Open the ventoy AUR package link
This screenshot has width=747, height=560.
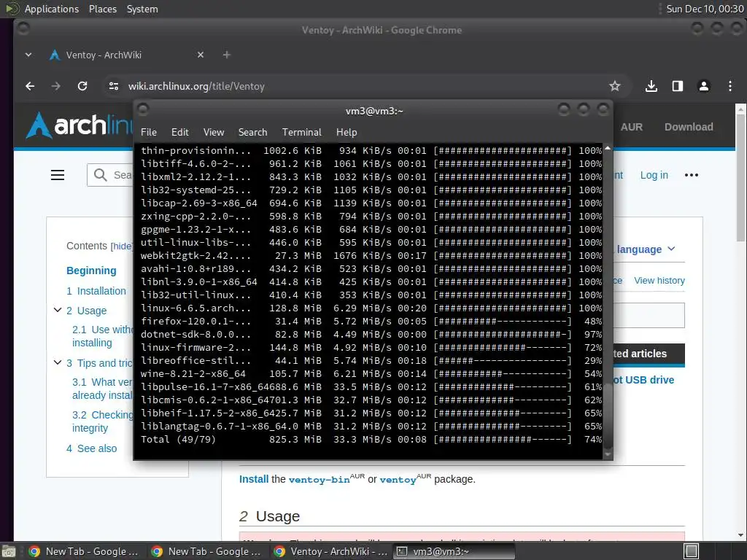pos(398,480)
